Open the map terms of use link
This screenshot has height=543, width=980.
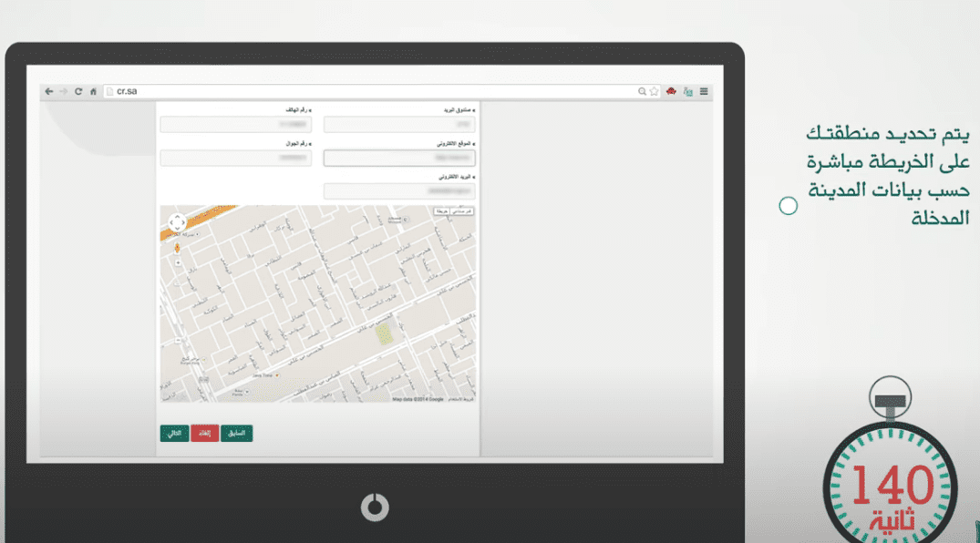460,399
